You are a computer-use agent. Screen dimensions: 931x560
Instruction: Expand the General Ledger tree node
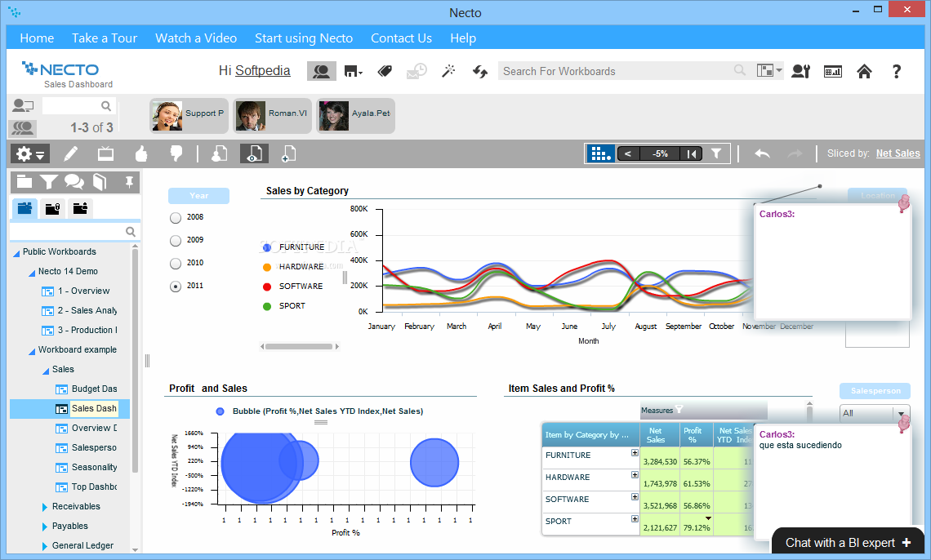tap(45, 546)
